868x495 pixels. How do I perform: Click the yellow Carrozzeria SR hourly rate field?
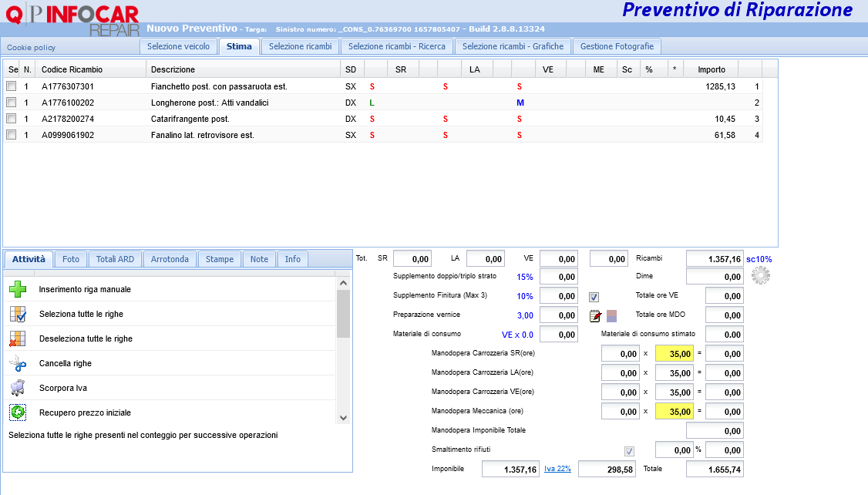[675, 354]
